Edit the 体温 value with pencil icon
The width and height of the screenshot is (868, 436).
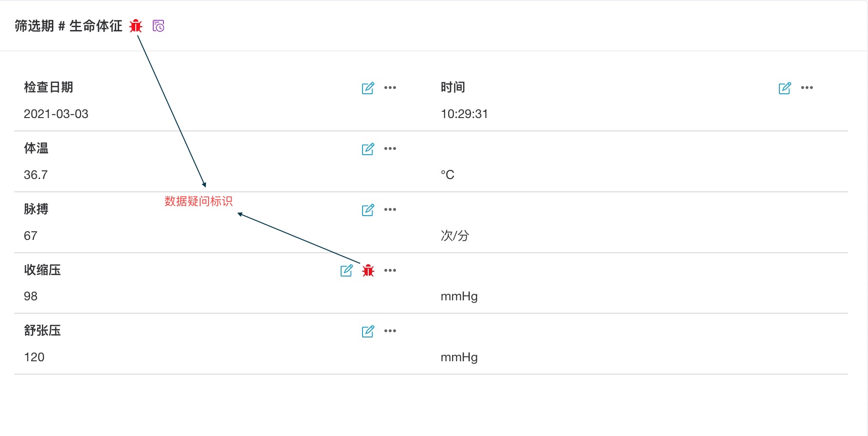click(x=367, y=149)
